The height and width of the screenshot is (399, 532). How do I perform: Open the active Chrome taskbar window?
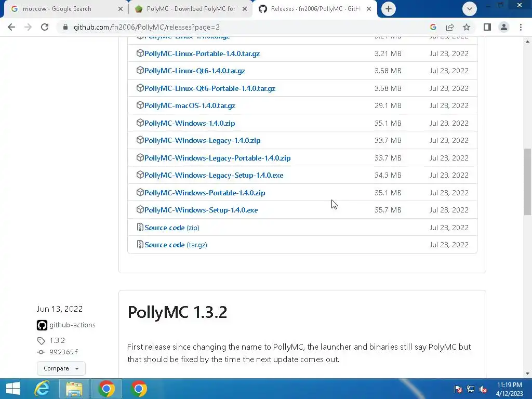(x=107, y=389)
